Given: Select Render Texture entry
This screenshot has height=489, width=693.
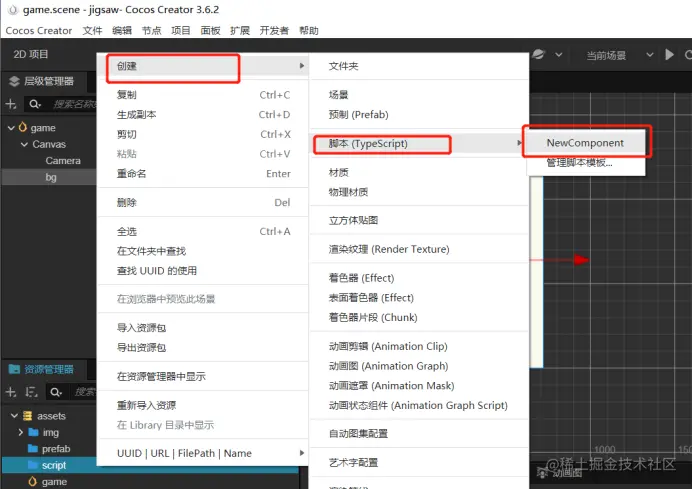Looking at the screenshot, I should point(419,249).
